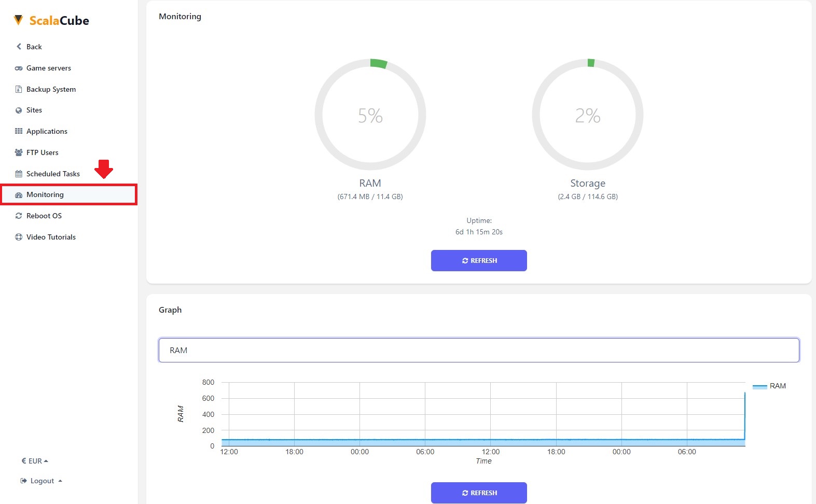Click the Applications grid icon

pos(19,131)
